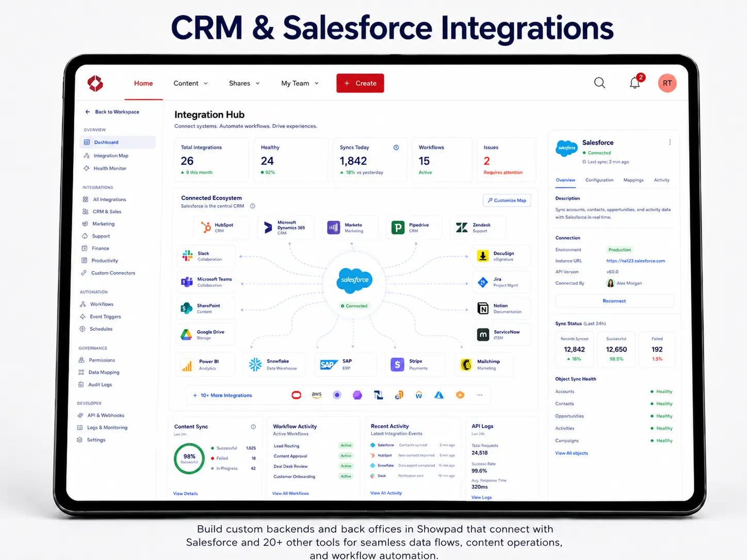The image size is (747, 560).
Task: Go Back to Workspace
Action: pyautogui.click(x=112, y=112)
